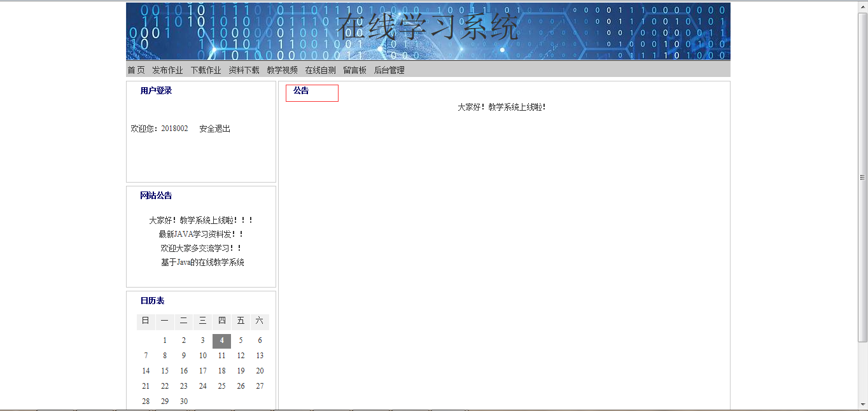Screen dimensions: 868x411
Task: Choose date 30 in the calendar
Action: [184, 401]
